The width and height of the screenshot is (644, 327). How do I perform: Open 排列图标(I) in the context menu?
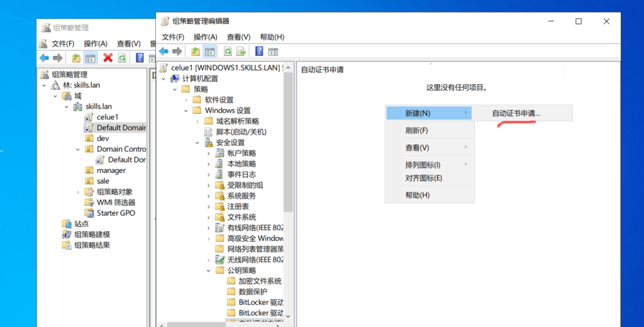coord(423,165)
